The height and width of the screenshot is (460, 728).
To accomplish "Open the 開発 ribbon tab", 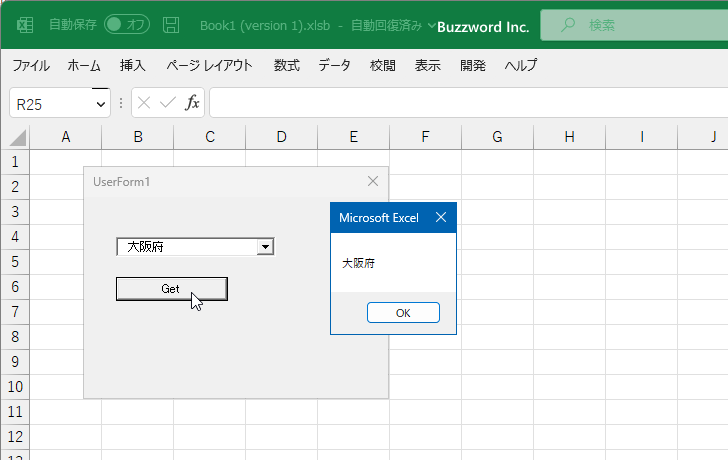I will coord(473,65).
